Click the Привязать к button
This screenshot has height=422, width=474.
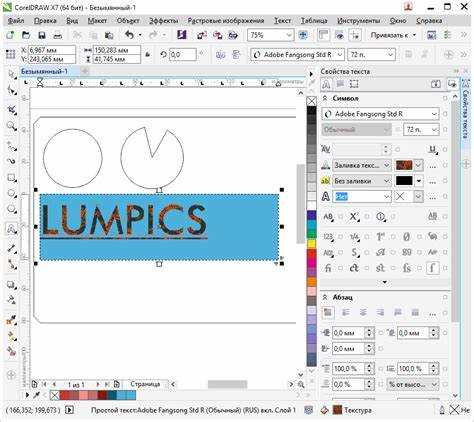click(x=393, y=35)
